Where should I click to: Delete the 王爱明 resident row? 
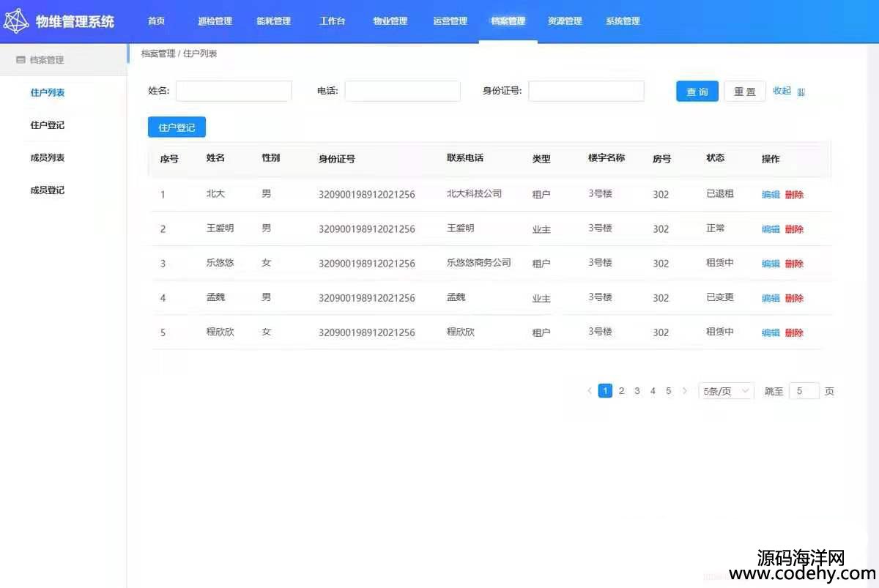[x=794, y=229]
